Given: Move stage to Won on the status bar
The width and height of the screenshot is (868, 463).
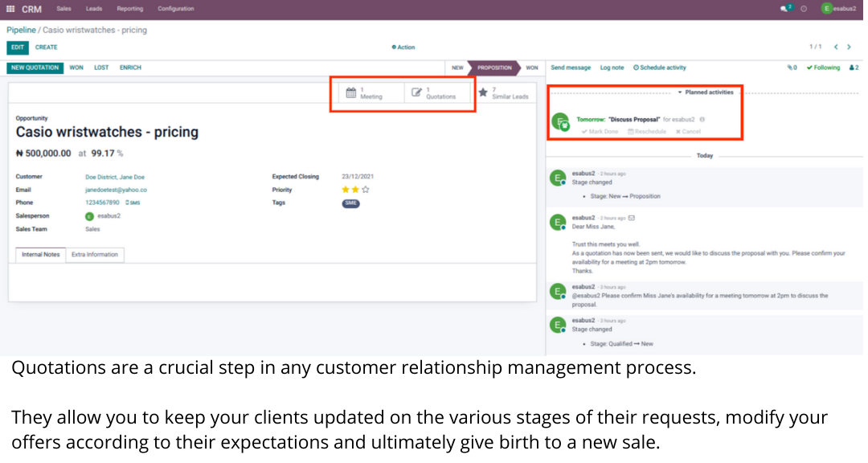Looking at the screenshot, I should [x=530, y=68].
